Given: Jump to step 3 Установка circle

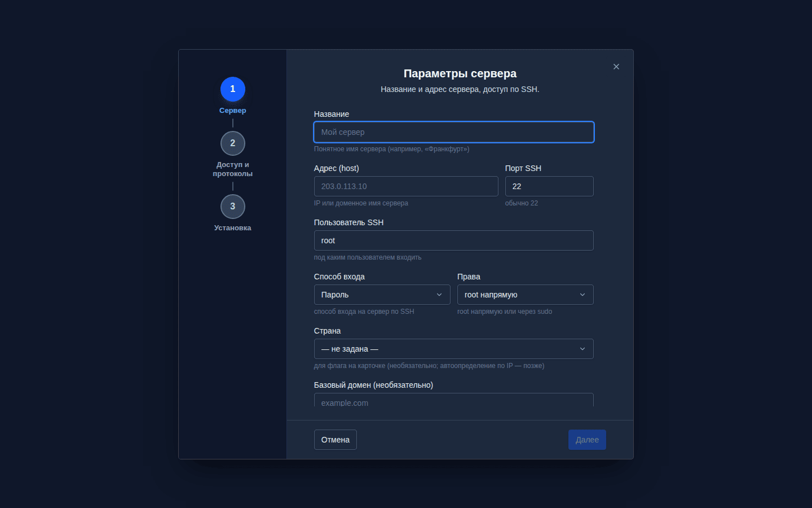Looking at the screenshot, I should tap(233, 207).
